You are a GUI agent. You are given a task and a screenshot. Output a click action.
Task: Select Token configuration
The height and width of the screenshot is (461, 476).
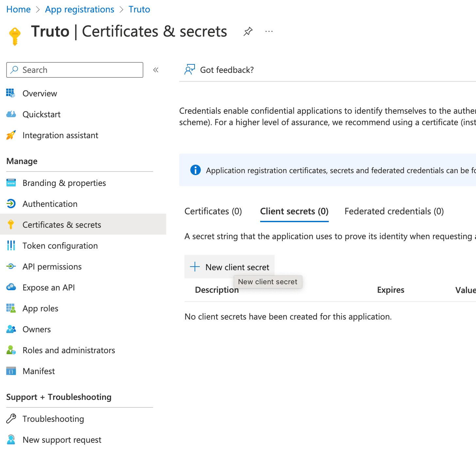[x=60, y=246]
